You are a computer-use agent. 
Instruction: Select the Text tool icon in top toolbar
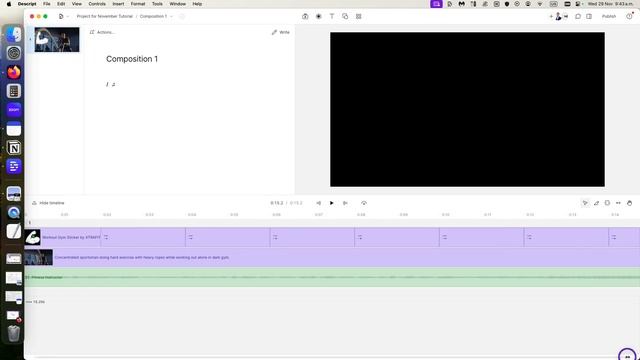(332, 16)
